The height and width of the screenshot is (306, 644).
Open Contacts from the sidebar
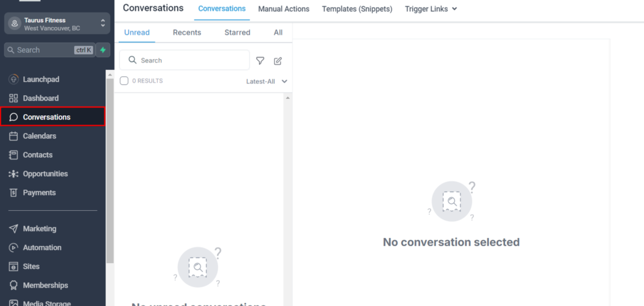point(38,155)
